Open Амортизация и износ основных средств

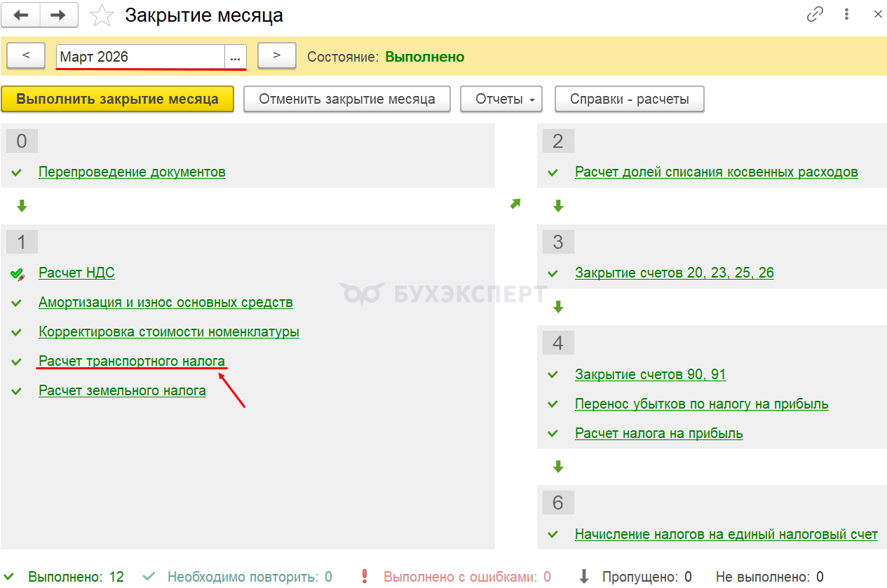(x=165, y=303)
